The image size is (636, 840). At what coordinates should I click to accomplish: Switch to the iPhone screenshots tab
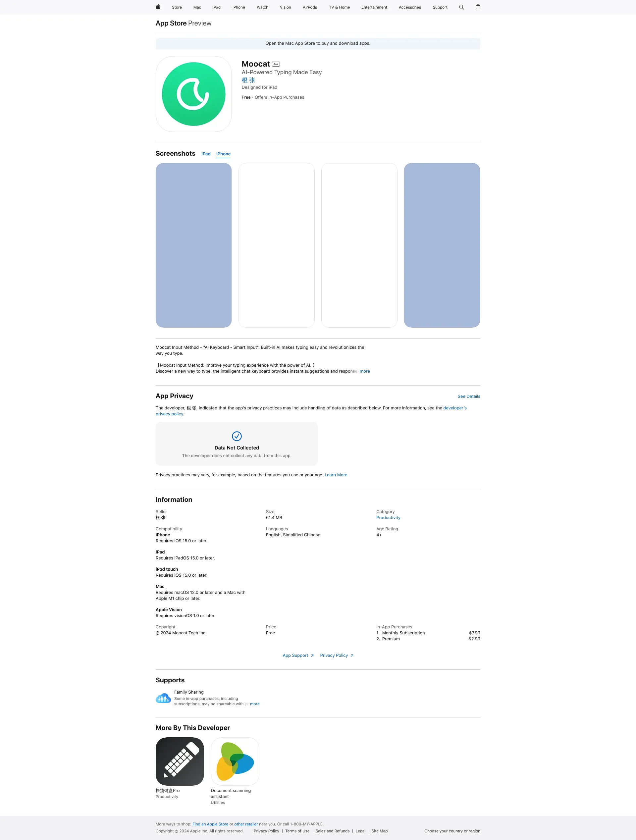pyautogui.click(x=223, y=154)
